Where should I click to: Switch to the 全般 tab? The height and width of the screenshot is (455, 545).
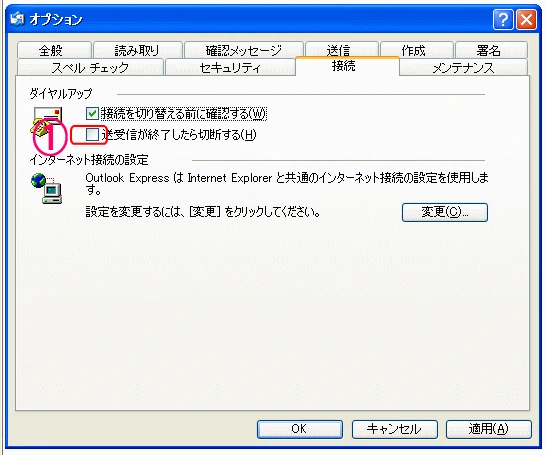[x=54, y=50]
